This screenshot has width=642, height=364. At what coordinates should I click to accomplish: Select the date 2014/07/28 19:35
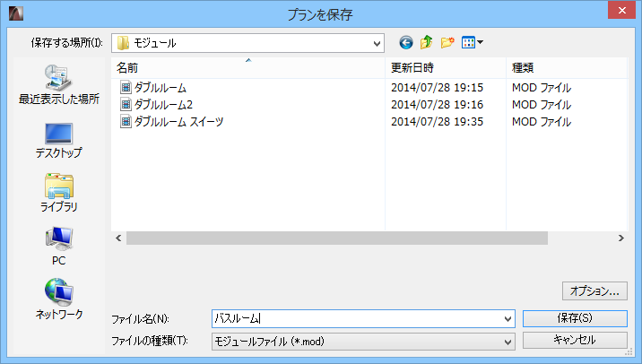tap(437, 122)
